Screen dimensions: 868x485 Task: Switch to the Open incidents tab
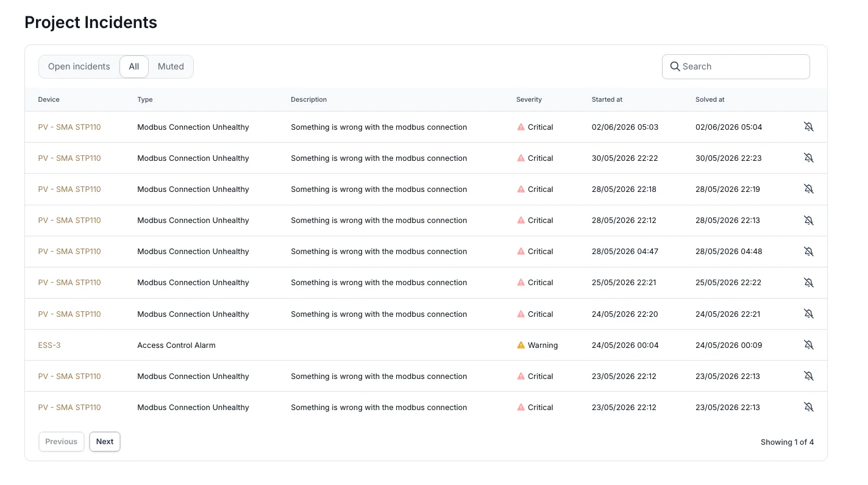pos(79,66)
